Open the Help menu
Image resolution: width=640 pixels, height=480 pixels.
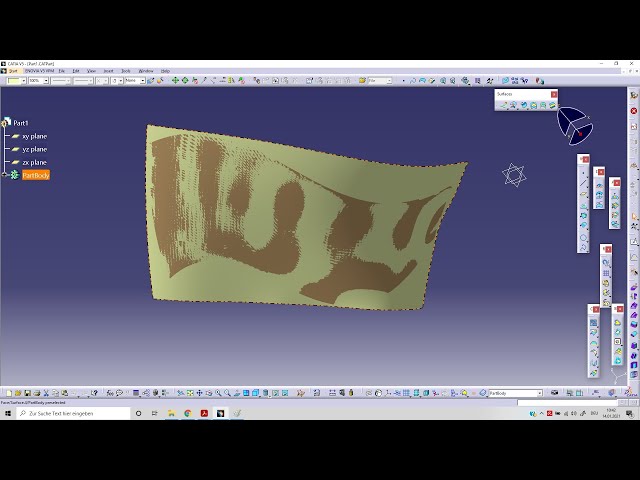165,71
